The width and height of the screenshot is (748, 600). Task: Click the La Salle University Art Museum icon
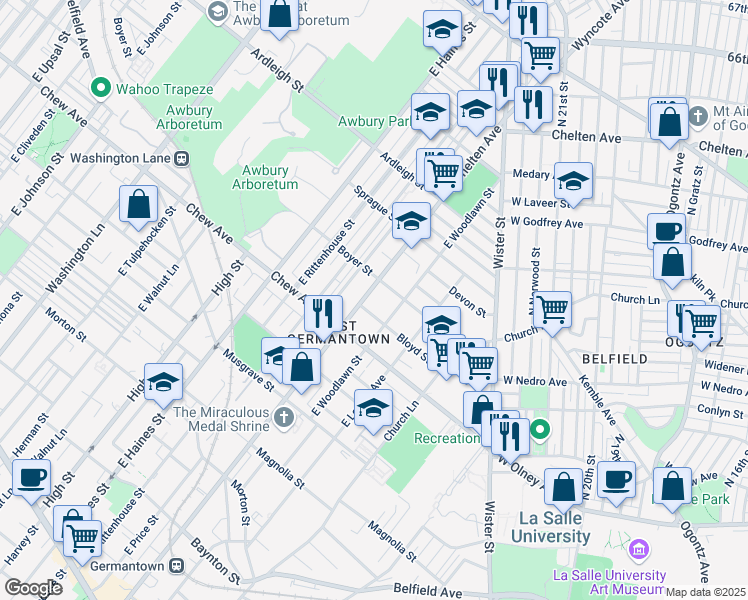[x=639, y=549]
